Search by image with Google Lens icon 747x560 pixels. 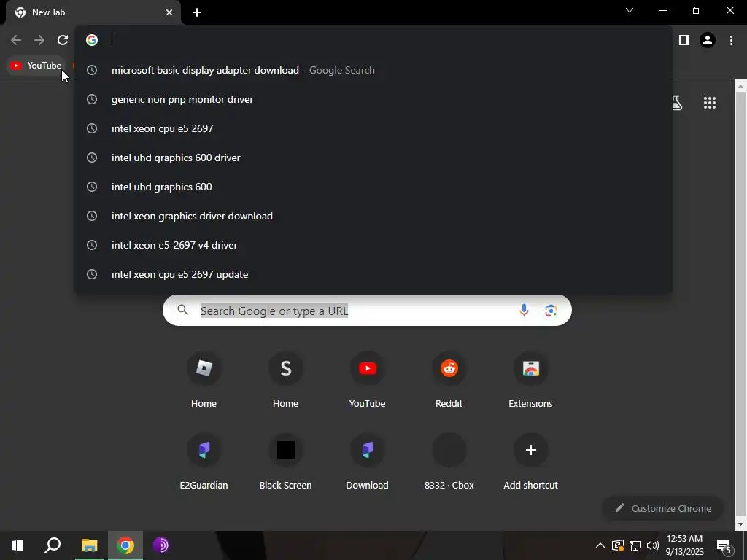coord(551,311)
